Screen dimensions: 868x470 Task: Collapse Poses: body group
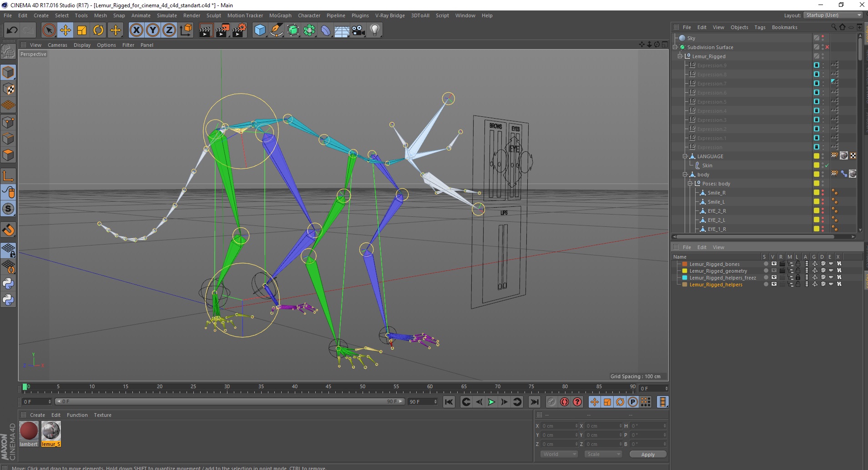[690, 184]
